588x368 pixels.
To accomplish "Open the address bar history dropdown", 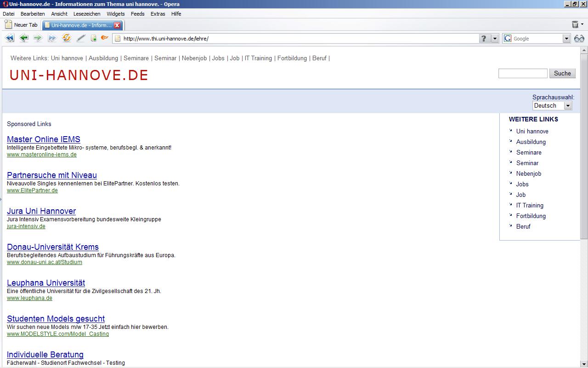I will click(495, 39).
